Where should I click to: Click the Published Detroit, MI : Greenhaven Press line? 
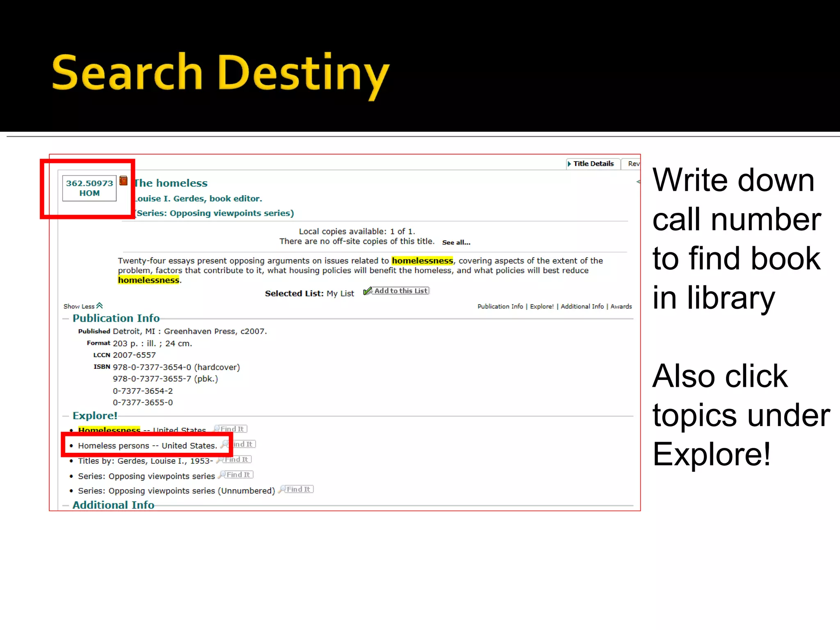coord(173,331)
